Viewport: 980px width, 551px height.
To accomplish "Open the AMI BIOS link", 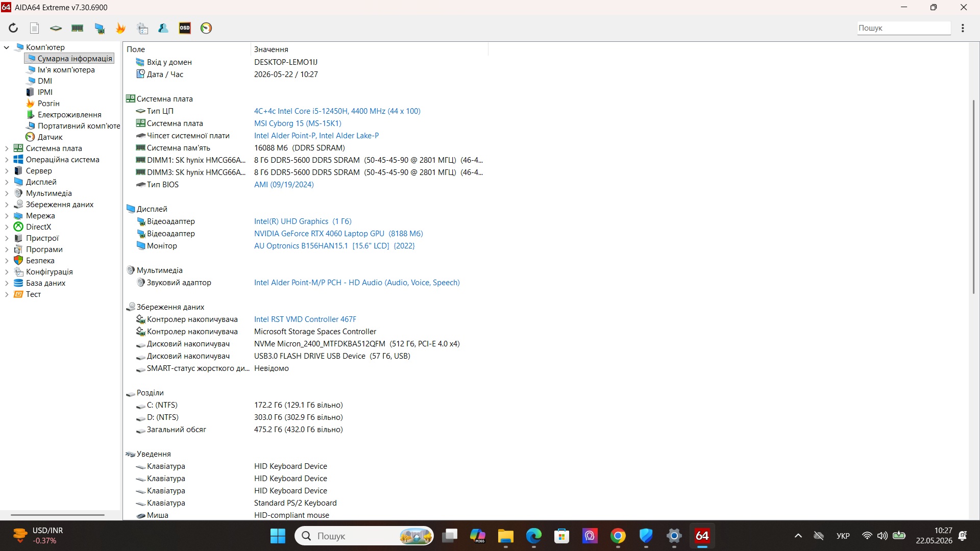I will click(x=284, y=185).
